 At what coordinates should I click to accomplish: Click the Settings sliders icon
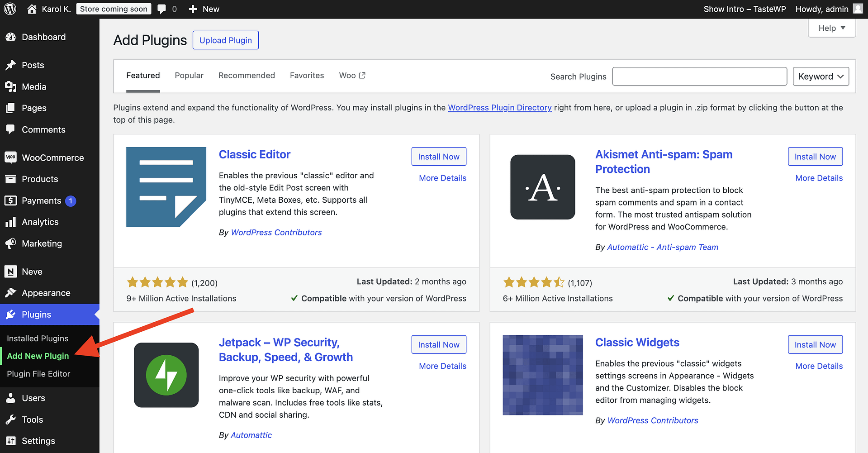tap(11, 441)
